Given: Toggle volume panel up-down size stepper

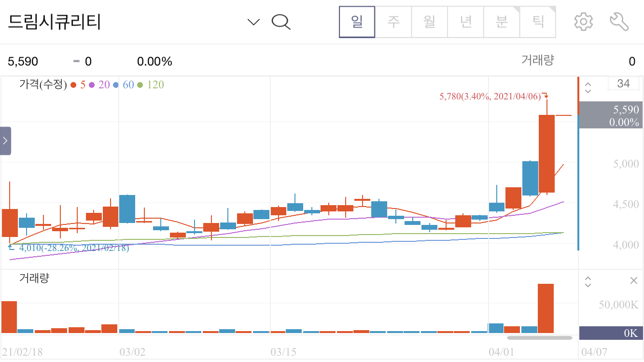Looking at the screenshot, I should click(x=588, y=281).
